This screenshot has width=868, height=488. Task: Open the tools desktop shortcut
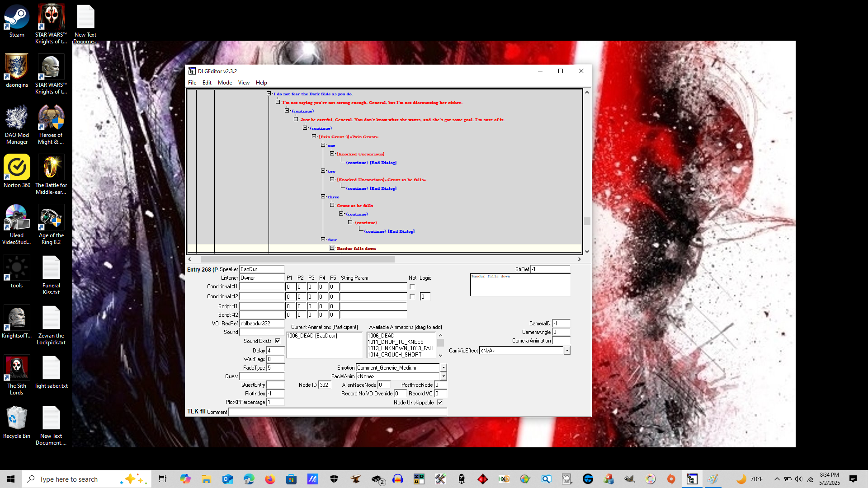17,272
